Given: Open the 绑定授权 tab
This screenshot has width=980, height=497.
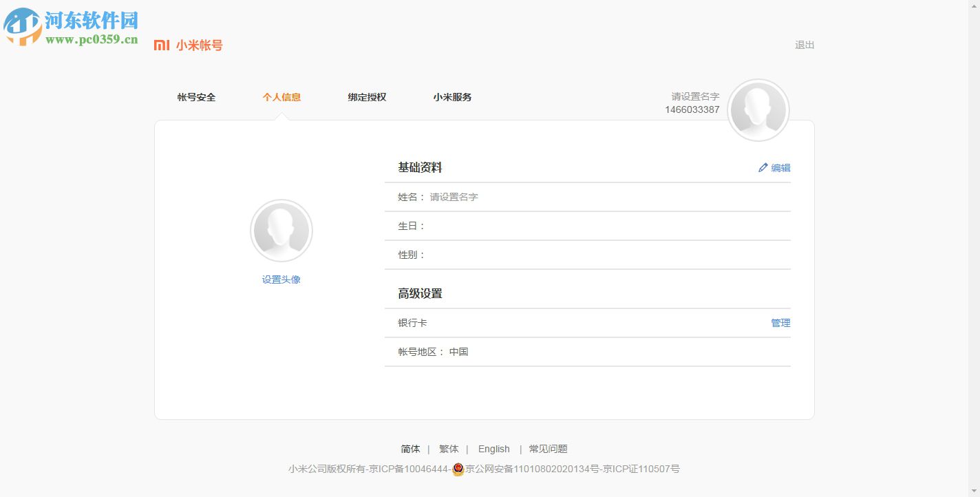Looking at the screenshot, I should (367, 97).
